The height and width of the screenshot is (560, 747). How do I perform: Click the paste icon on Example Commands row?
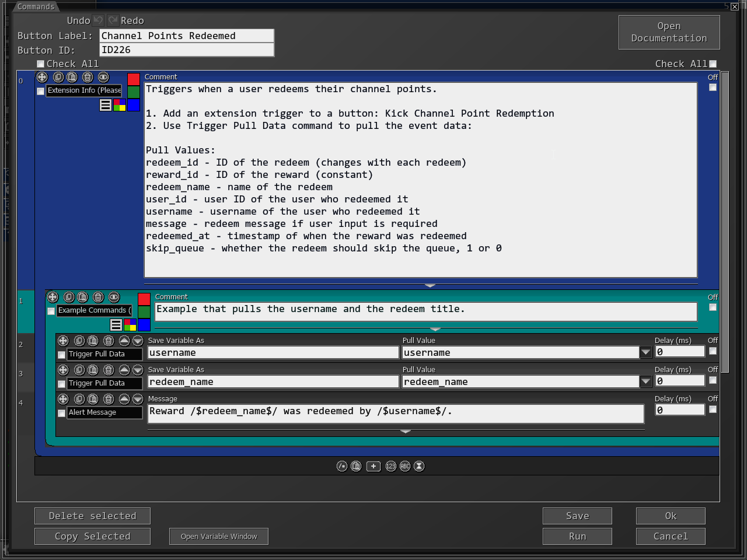(82, 297)
